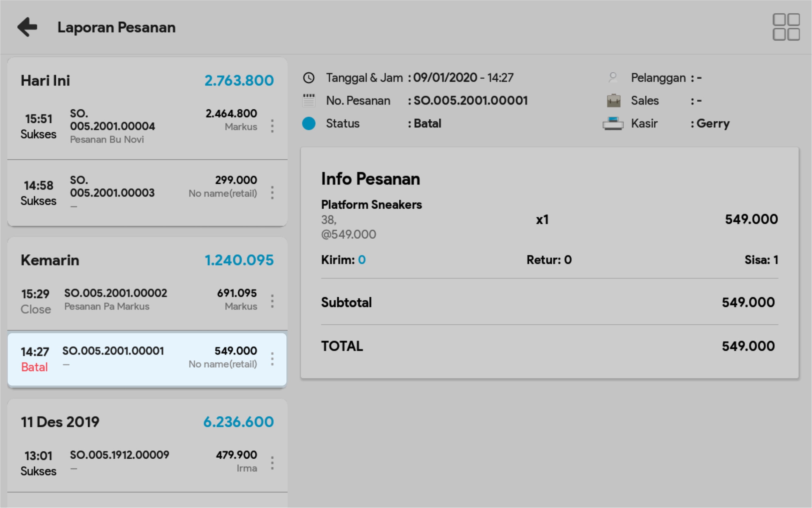Click the Pelanggan person icon

coord(613,78)
